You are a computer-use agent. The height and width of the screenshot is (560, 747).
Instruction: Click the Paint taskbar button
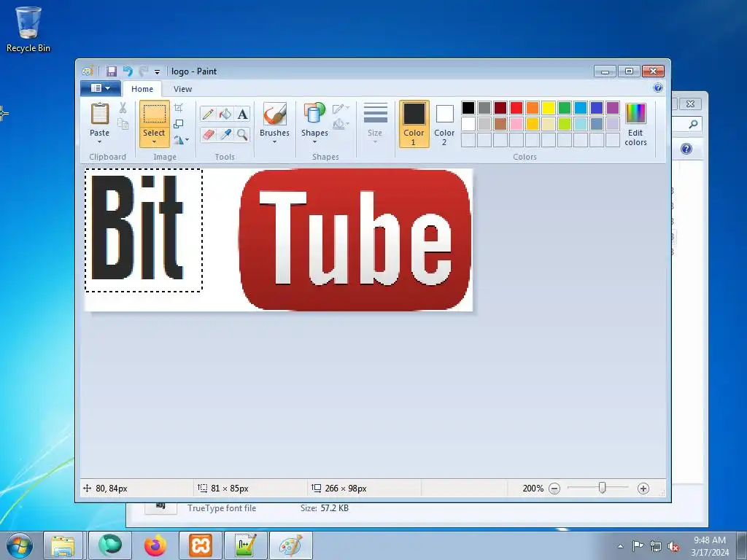click(290, 545)
